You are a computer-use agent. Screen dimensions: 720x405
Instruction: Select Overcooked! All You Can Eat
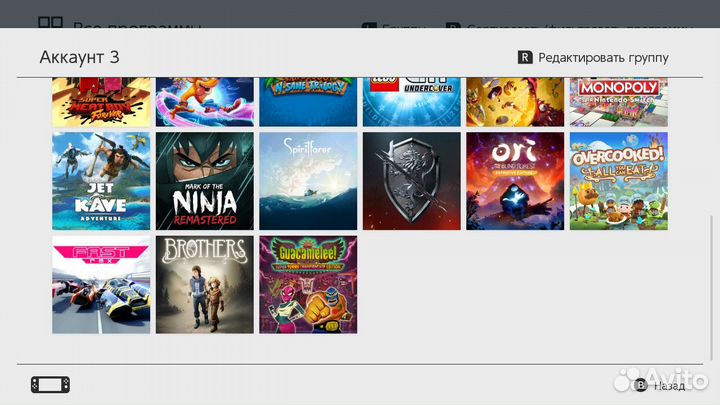[618, 181]
